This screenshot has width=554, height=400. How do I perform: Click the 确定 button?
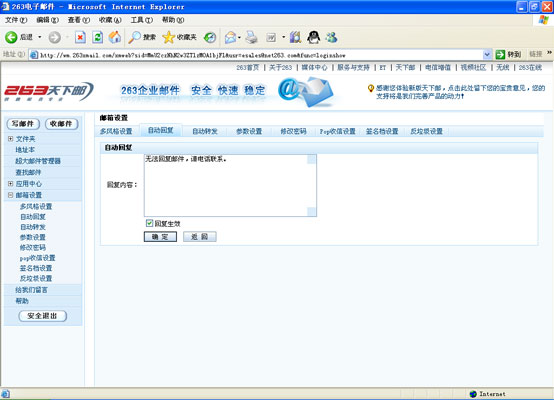(160, 237)
